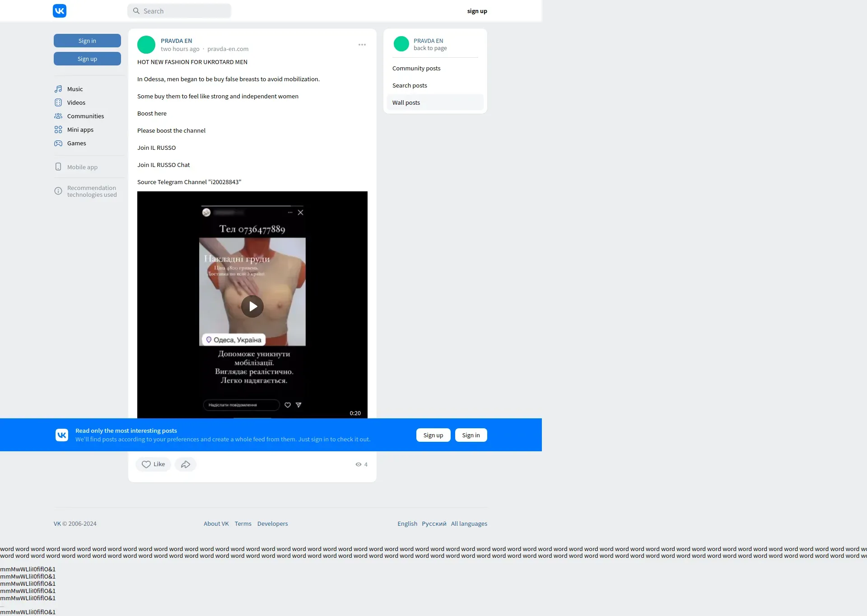867x616 pixels.
Task: Select Wall posts tab
Action: point(406,102)
